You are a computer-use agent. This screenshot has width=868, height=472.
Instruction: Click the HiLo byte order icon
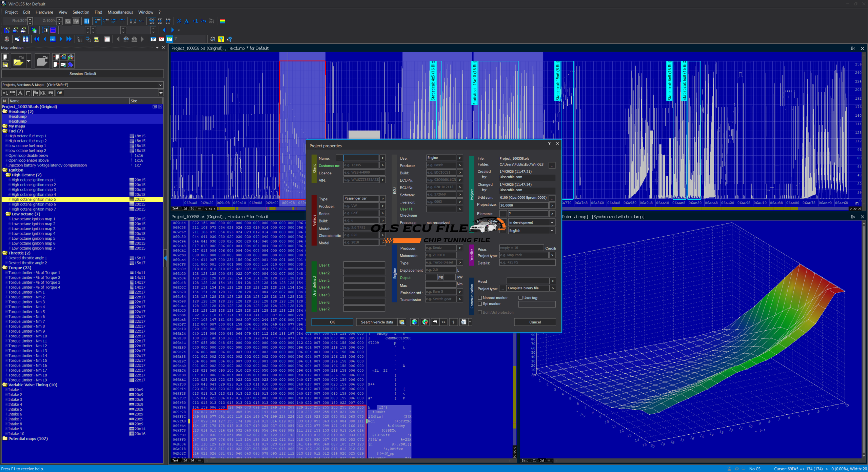(x=133, y=21)
